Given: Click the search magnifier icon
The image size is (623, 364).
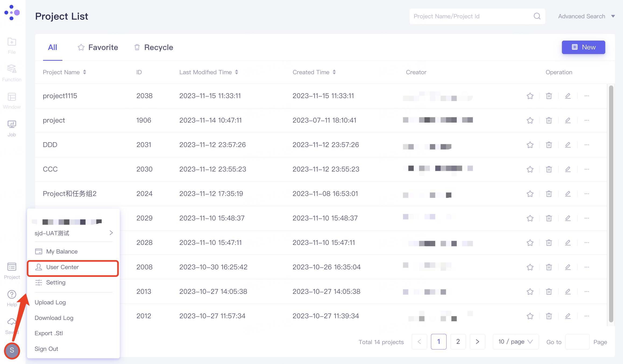Looking at the screenshot, I should coord(537,16).
